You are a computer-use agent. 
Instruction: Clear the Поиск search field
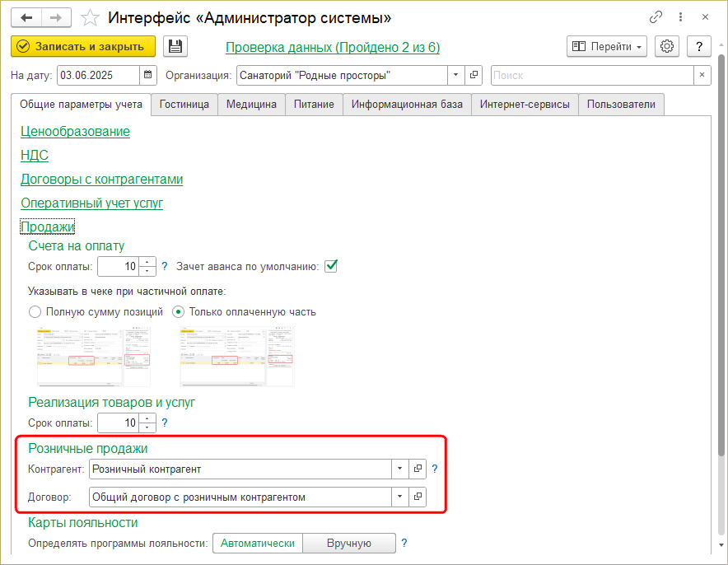pos(702,75)
